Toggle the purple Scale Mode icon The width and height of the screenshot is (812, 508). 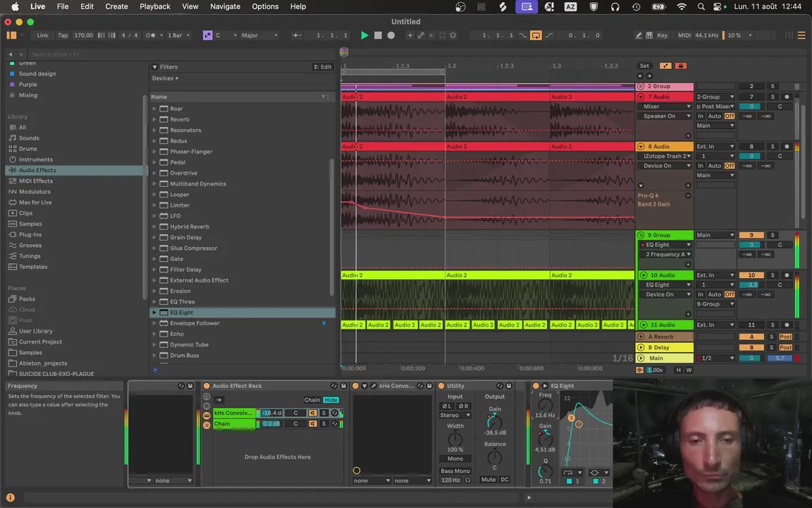pos(208,35)
